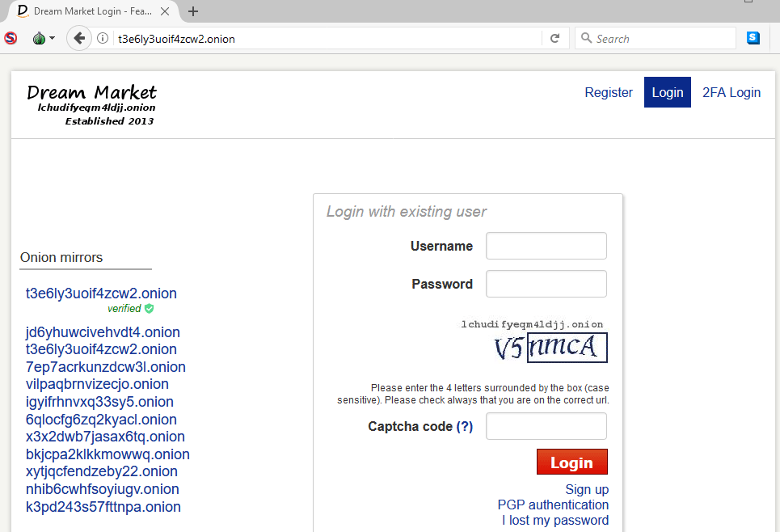Image resolution: width=780 pixels, height=532 pixels.
Task: Click the Password input field
Action: (x=546, y=284)
